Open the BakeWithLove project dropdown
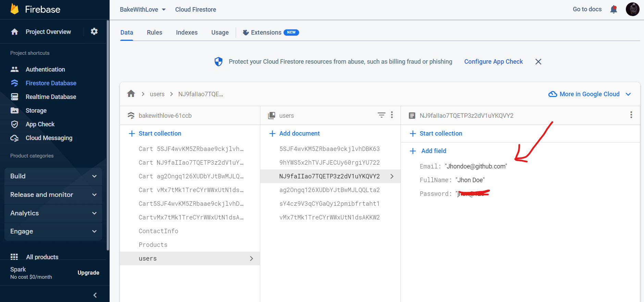 click(x=143, y=10)
